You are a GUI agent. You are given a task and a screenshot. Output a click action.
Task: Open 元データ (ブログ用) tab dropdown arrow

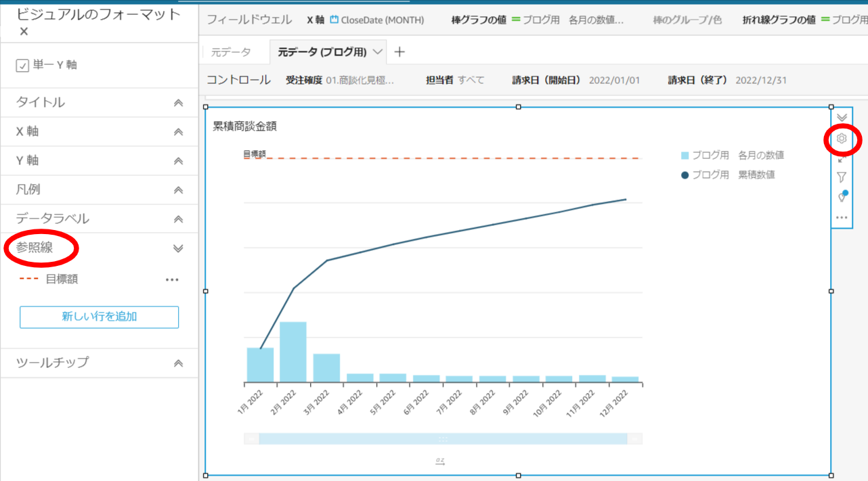pyautogui.click(x=378, y=51)
